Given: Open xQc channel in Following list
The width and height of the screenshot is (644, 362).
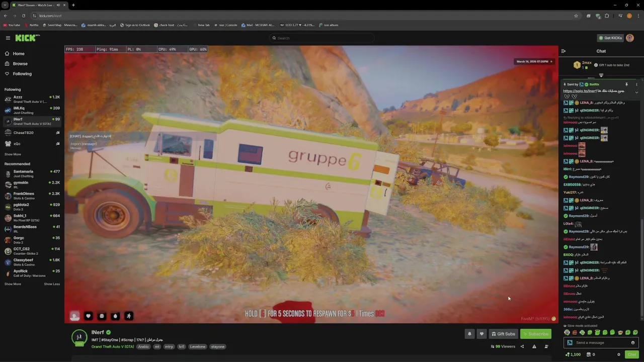Looking at the screenshot, I should tap(32, 144).
